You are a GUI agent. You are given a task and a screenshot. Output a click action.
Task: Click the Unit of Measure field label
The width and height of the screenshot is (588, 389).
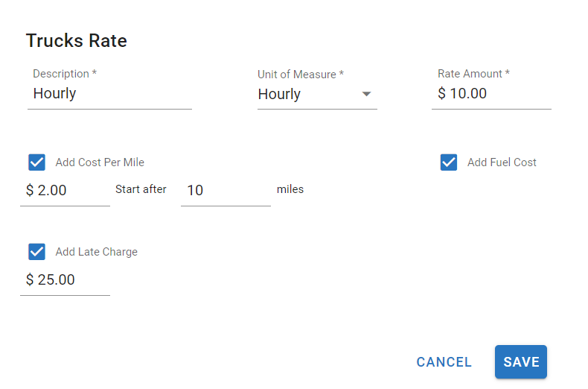pyautogui.click(x=301, y=75)
